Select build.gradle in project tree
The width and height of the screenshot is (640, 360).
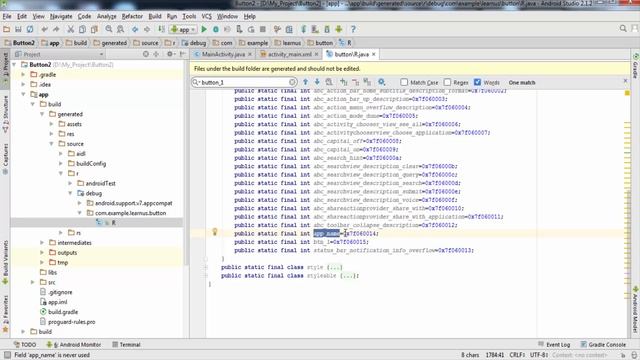[x=63, y=312]
